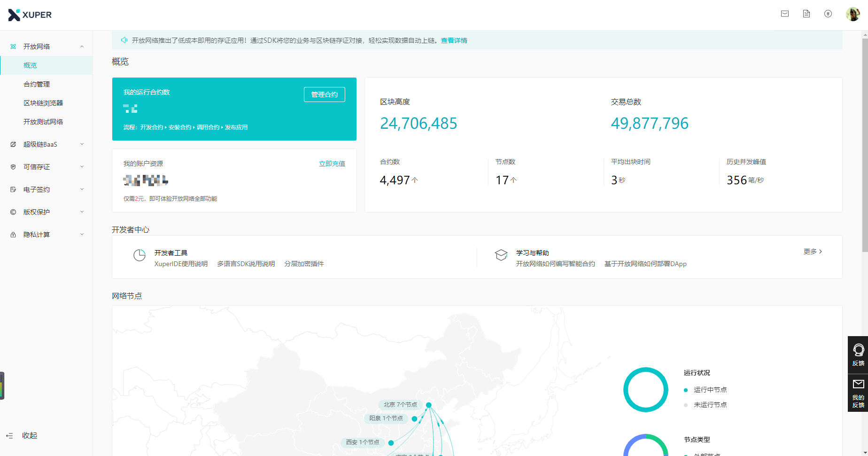Click the XUPER logo
Screen dimensions: 868x456
coord(30,15)
